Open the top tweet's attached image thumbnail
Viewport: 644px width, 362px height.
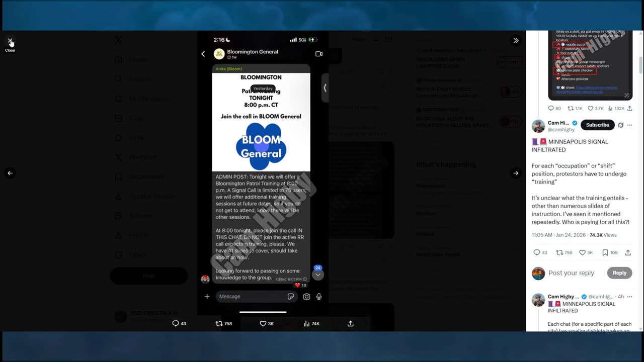pyautogui.click(x=590, y=64)
